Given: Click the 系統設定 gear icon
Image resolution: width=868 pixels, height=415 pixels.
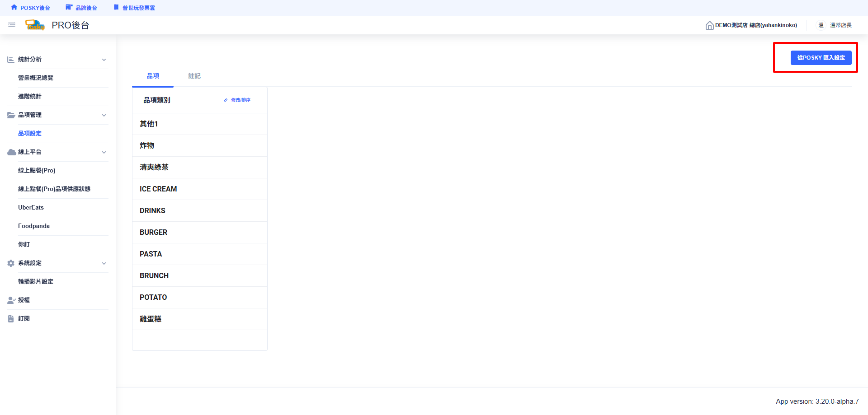Looking at the screenshot, I should point(11,263).
